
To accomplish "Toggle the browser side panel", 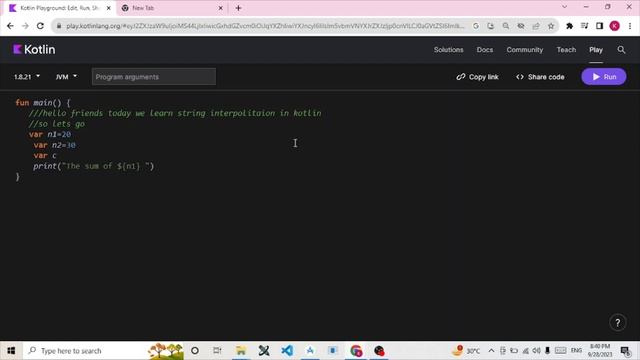I will pos(600,26).
